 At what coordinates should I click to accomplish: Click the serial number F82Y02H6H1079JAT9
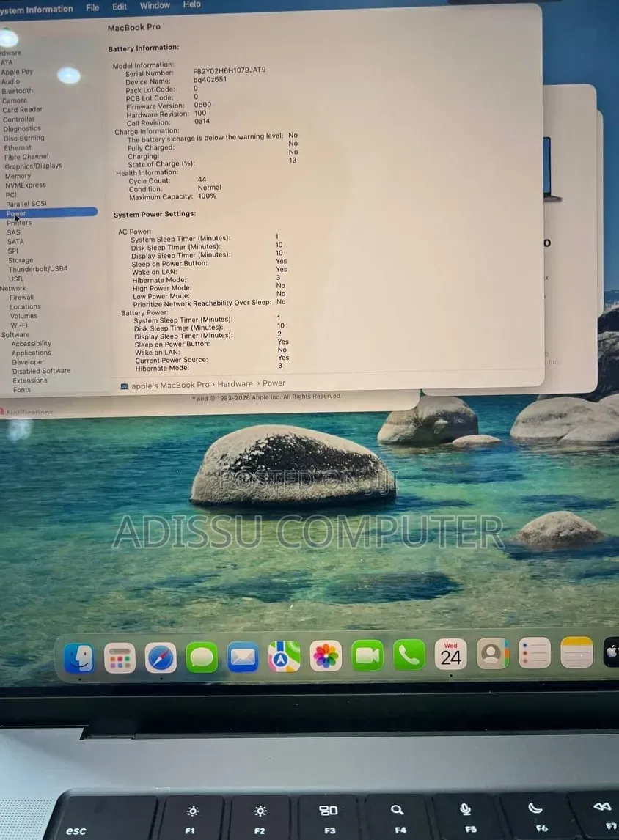pos(230,70)
